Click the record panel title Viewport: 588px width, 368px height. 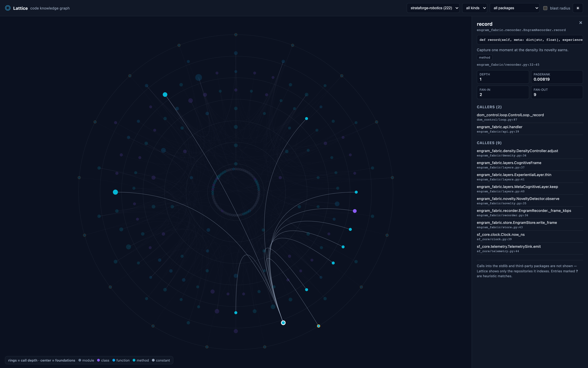485,24
